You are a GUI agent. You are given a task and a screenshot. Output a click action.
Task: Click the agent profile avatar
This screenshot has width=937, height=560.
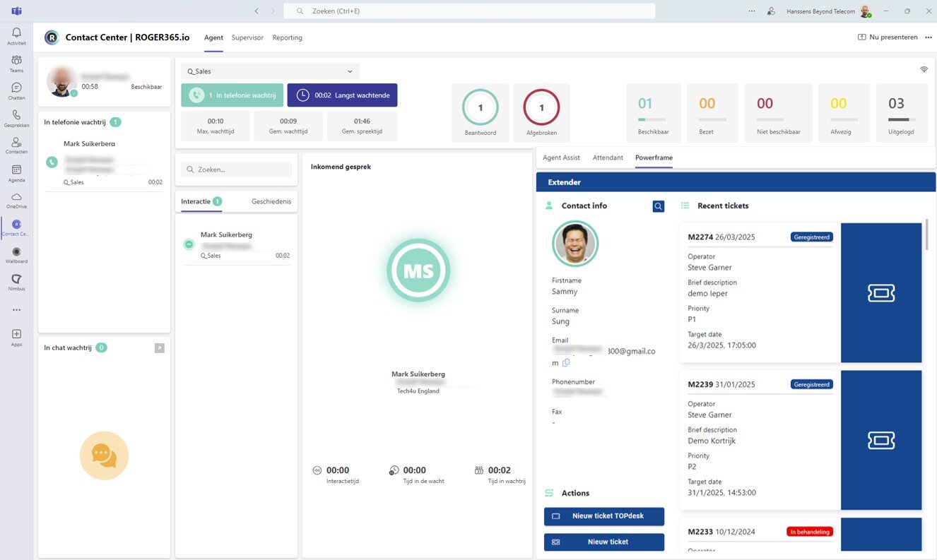[62, 83]
